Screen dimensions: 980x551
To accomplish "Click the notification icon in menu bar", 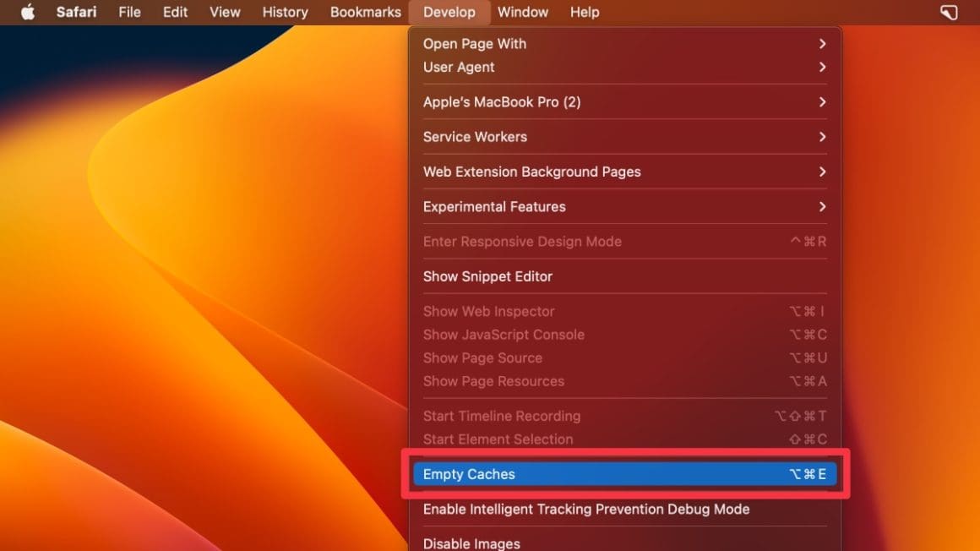I will [x=948, y=12].
